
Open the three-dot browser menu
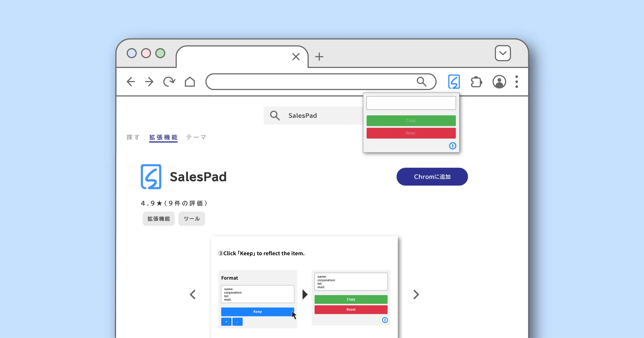point(516,82)
